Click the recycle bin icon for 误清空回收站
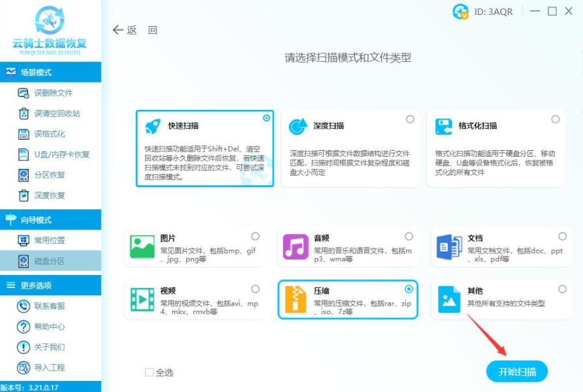The image size is (583, 392). (23, 114)
